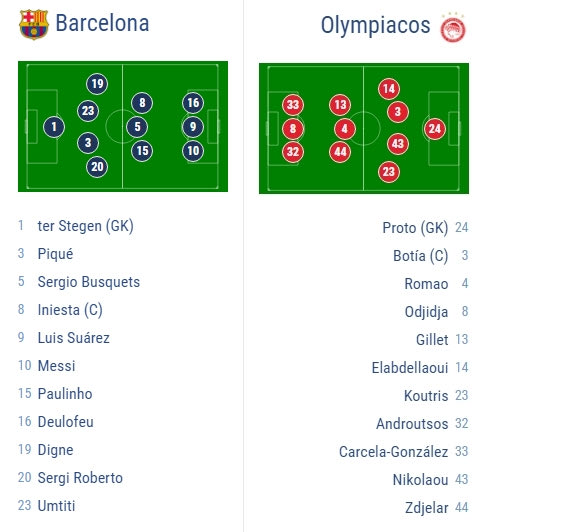
Task: Click Barcelona pitch marker number 10
Action: tap(193, 151)
